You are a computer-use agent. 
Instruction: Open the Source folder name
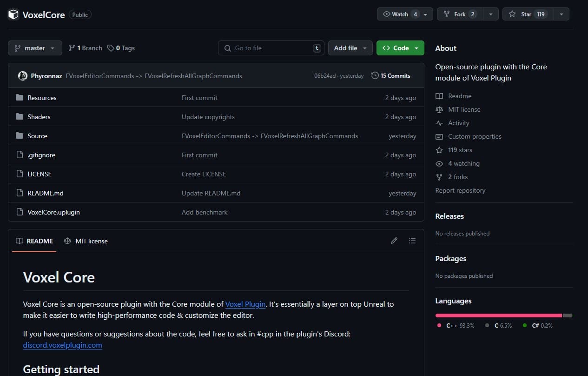[37, 136]
